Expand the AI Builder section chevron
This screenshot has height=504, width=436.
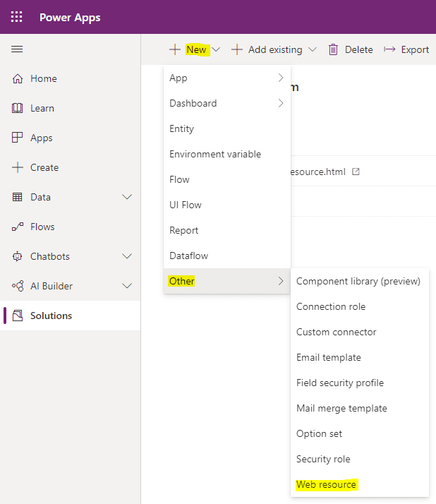[x=127, y=286]
